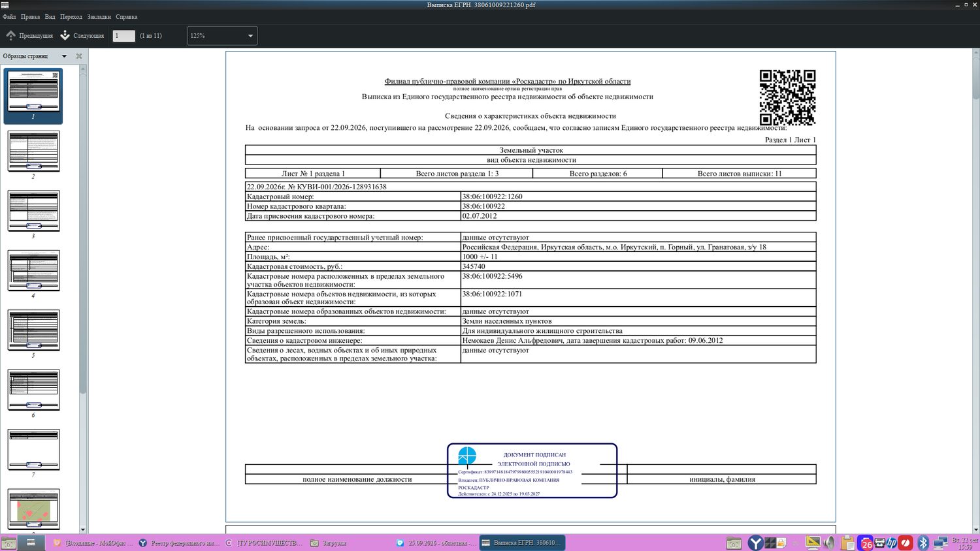Image resolution: width=980 pixels, height=551 pixels.
Task: Click the page number input field
Action: [123, 36]
